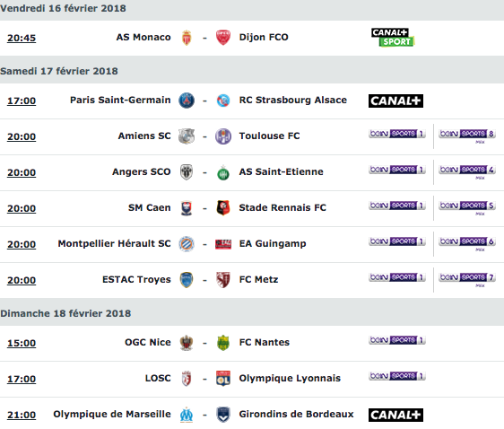This screenshot has width=504, height=429.
Task: Open the 20:45 Monaco match time link
Action: [x=22, y=38]
